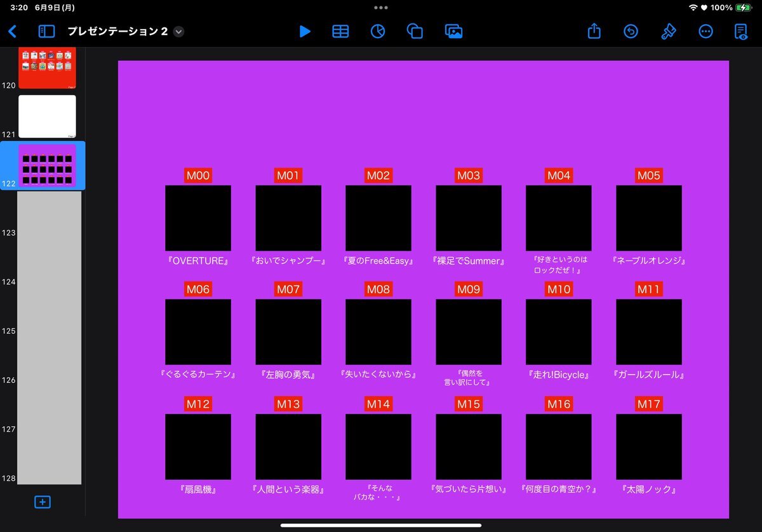Select the 『好きというのはロックだぜ！』 caption

point(559,265)
